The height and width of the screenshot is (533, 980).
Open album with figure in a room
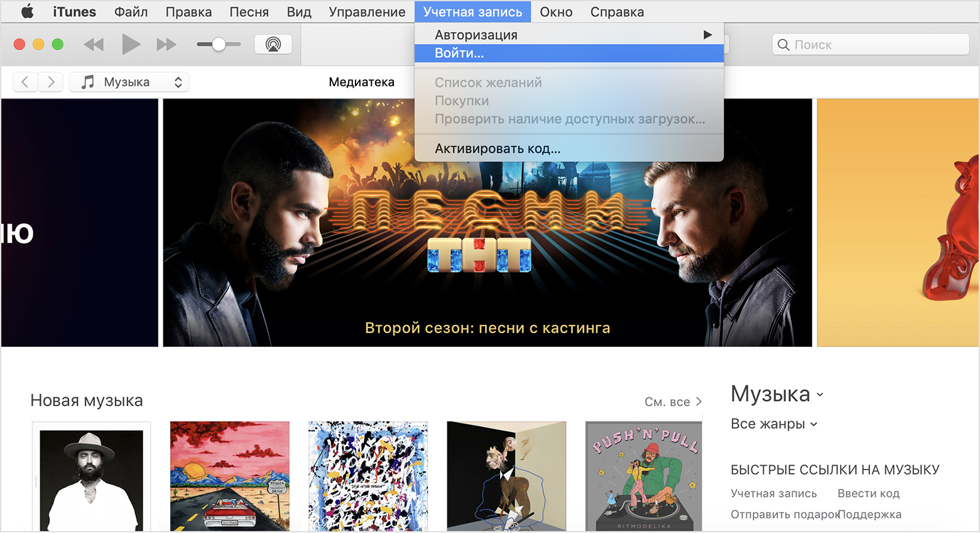506,476
